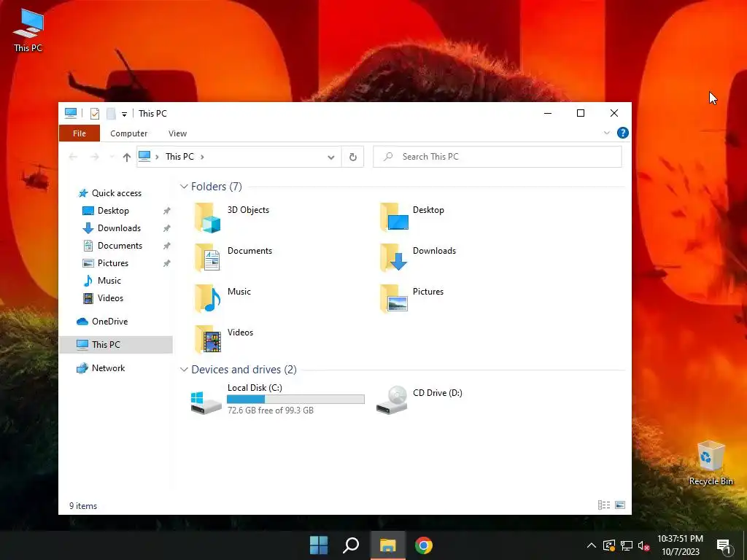
Task: Switch to the Computer ribbon tab
Action: (128, 133)
